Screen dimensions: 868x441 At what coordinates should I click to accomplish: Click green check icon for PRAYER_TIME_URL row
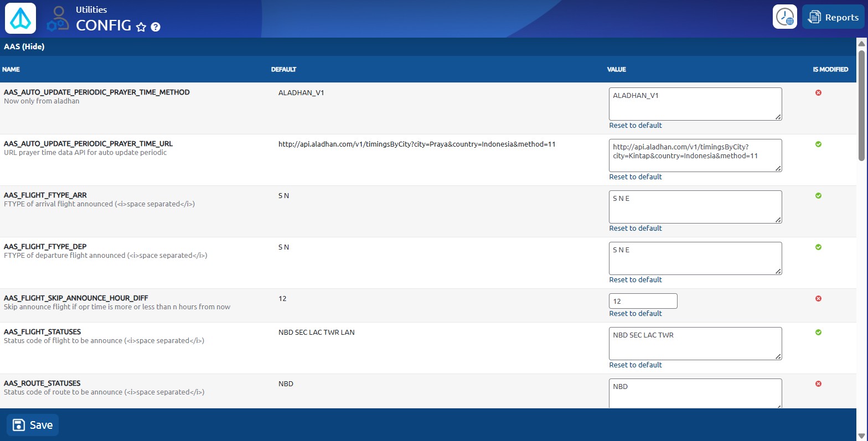click(x=818, y=144)
